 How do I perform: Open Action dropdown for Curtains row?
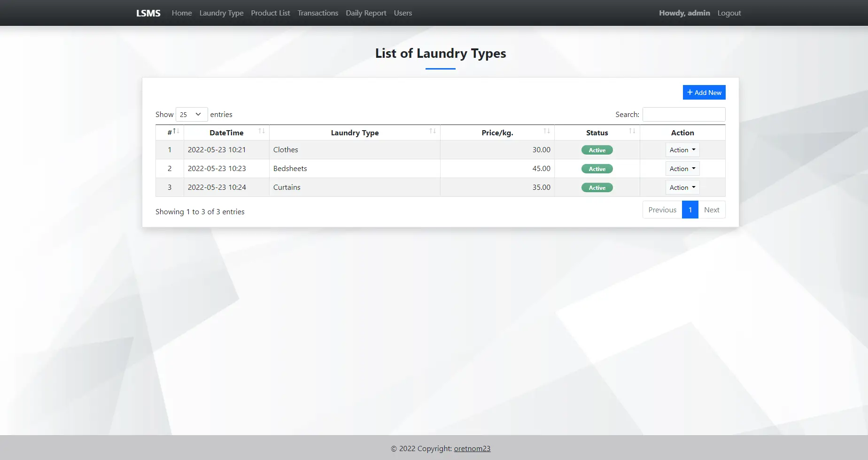pyautogui.click(x=682, y=187)
